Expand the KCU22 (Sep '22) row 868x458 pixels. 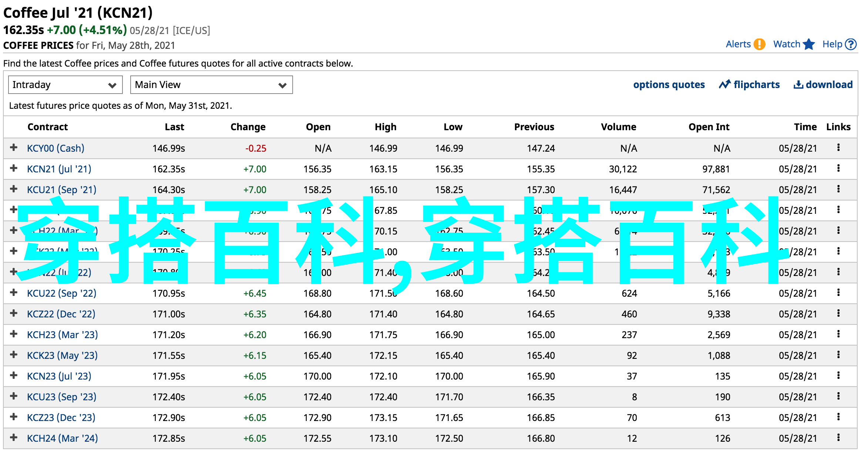tap(14, 293)
